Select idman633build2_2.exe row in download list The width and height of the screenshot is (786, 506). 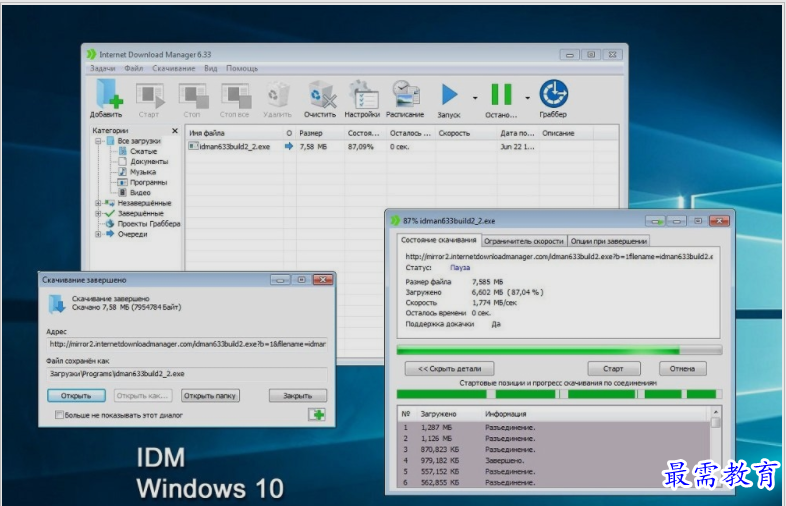click(x=402, y=146)
